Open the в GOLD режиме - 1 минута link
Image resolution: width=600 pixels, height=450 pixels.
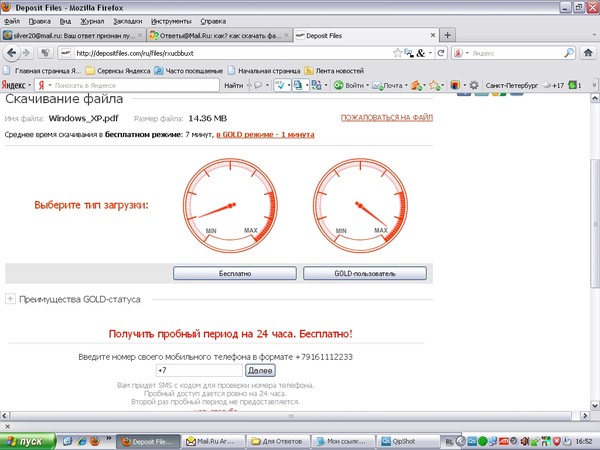tap(265, 134)
